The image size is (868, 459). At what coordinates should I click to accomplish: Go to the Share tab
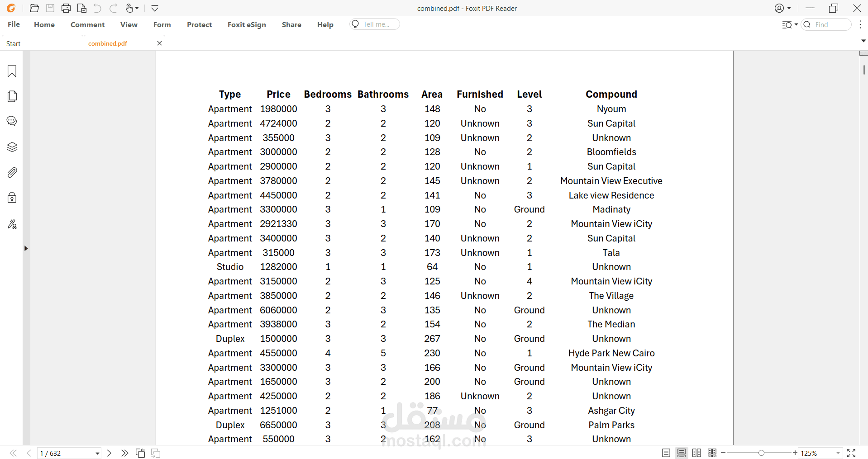pyautogui.click(x=291, y=24)
